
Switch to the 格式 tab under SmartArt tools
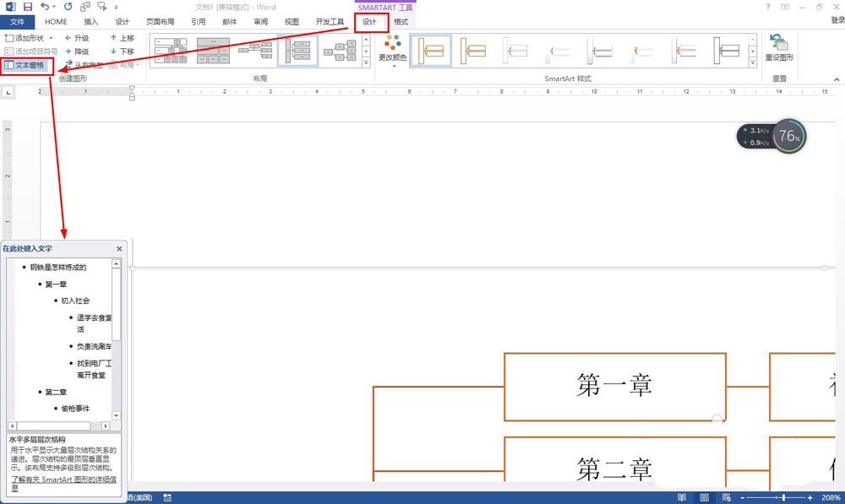pyautogui.click(x=401, y=22)
